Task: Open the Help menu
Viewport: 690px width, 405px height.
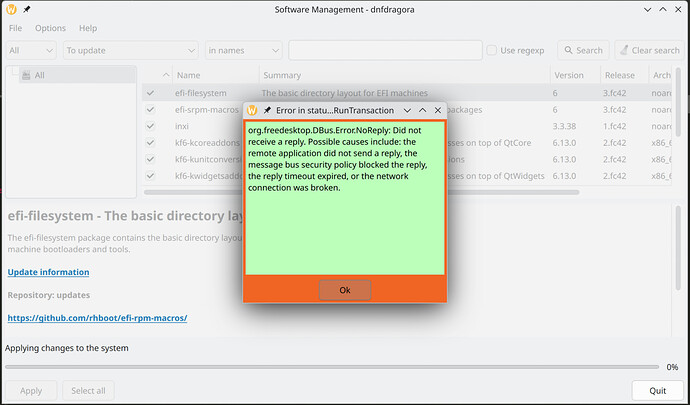Action: [x=88, y=28]
